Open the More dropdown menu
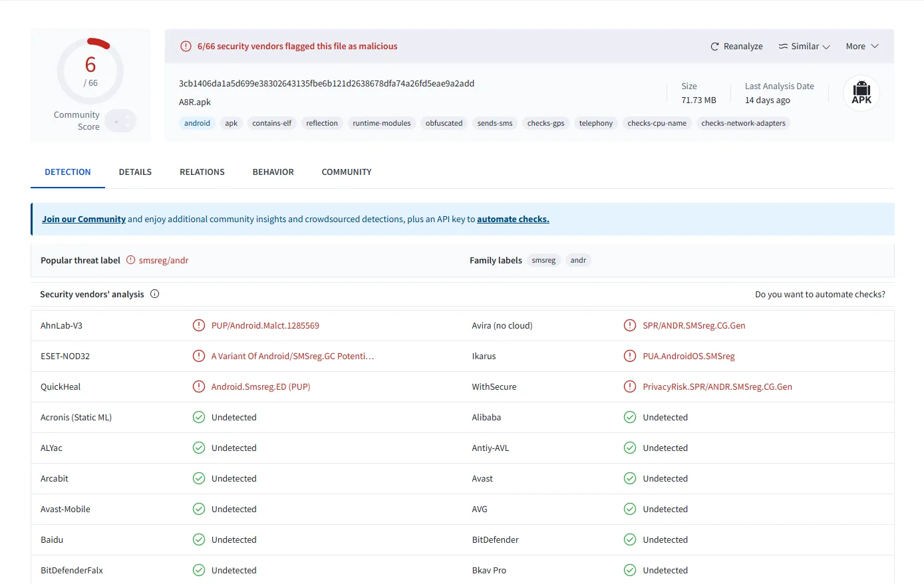924x584 pixels. click(861, 47)
